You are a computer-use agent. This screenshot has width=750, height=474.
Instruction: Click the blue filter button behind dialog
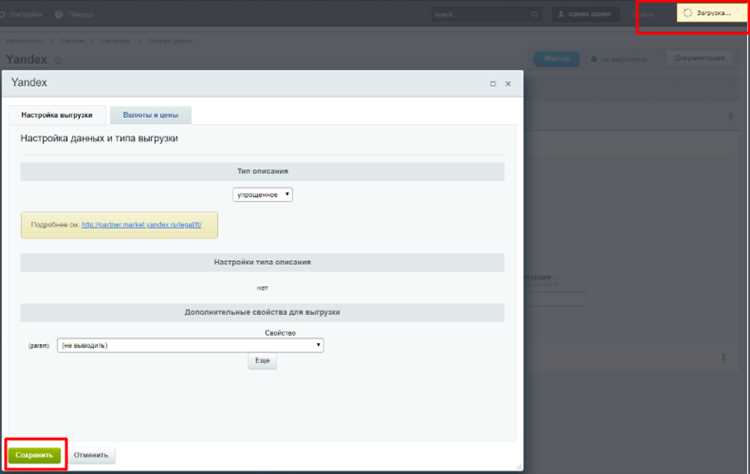point(557,59)
